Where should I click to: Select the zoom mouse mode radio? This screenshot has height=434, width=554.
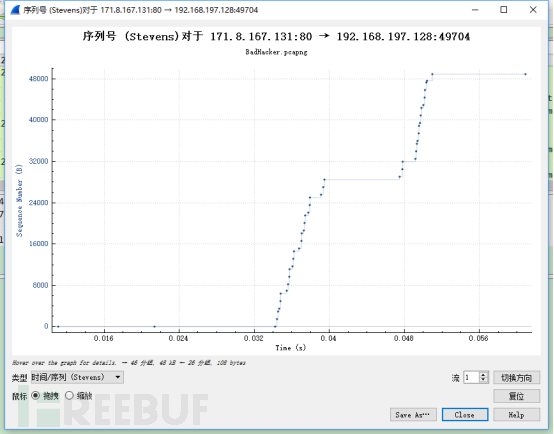point(69,395)
